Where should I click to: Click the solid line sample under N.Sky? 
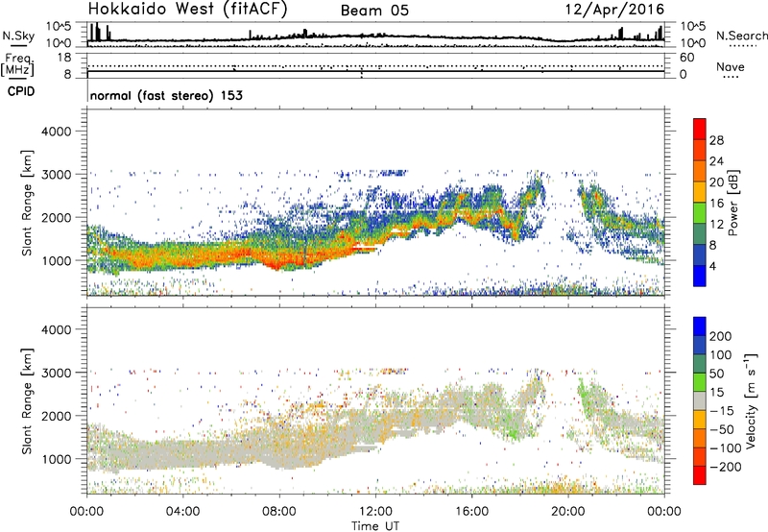(x=18, y=46)
